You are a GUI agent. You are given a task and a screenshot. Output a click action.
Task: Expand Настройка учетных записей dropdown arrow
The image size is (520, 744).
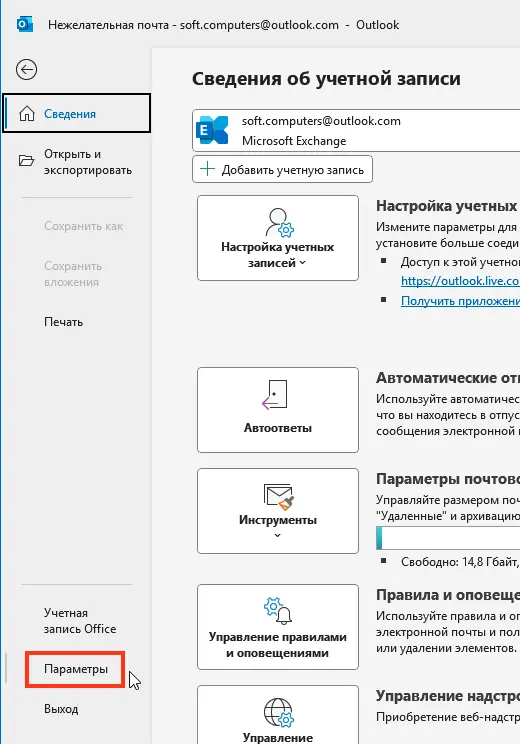point(303,263)
